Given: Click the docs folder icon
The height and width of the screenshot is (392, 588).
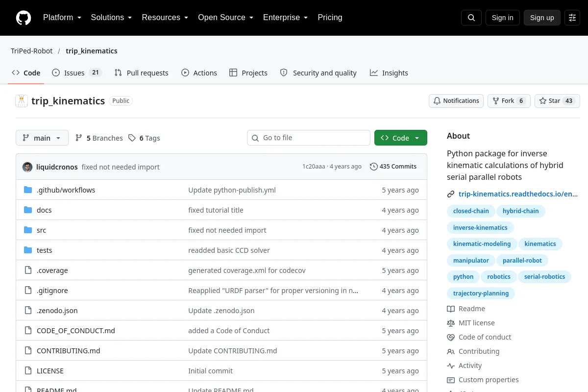Looking at the screenshot, I should [x=28, y=210].
